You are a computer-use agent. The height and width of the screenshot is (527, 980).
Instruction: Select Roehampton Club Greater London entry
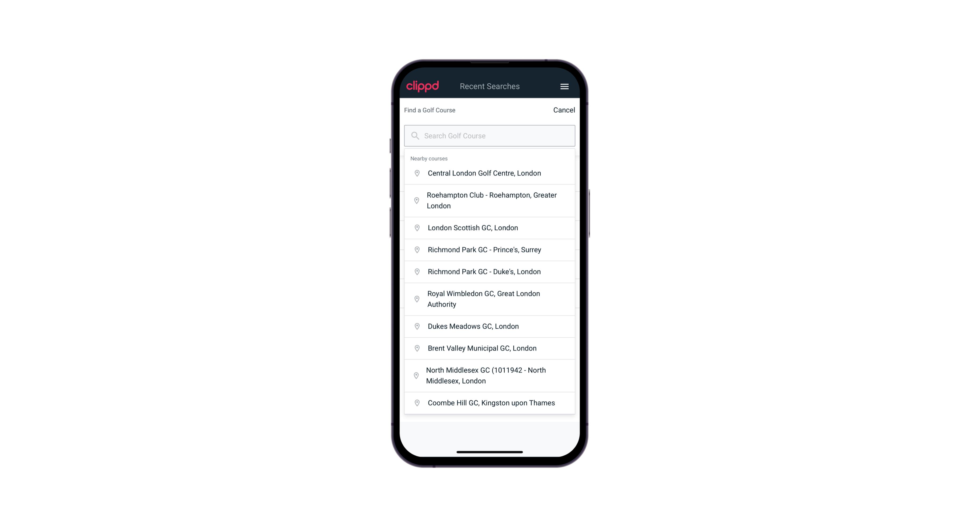(489, 201)
